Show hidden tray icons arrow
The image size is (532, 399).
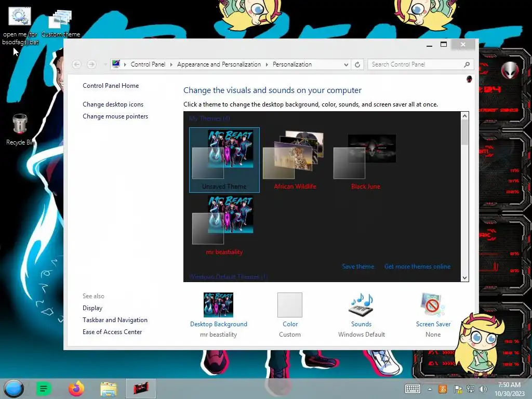(430, 389)
